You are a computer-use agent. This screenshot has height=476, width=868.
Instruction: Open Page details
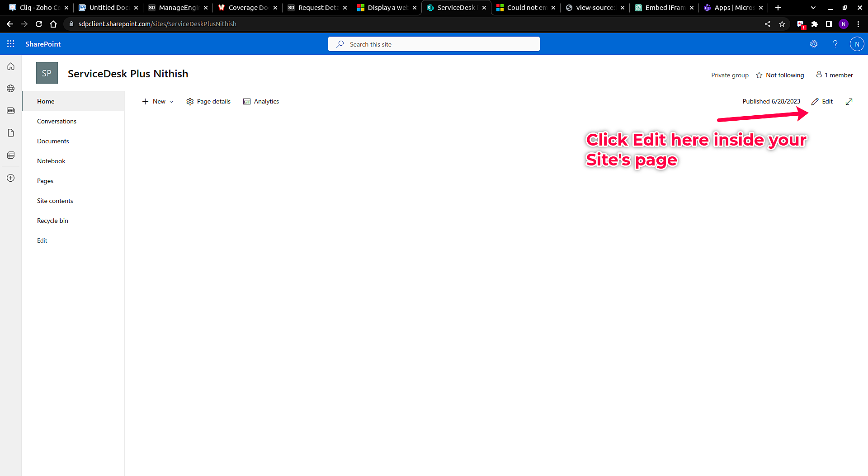click(208, 102)
